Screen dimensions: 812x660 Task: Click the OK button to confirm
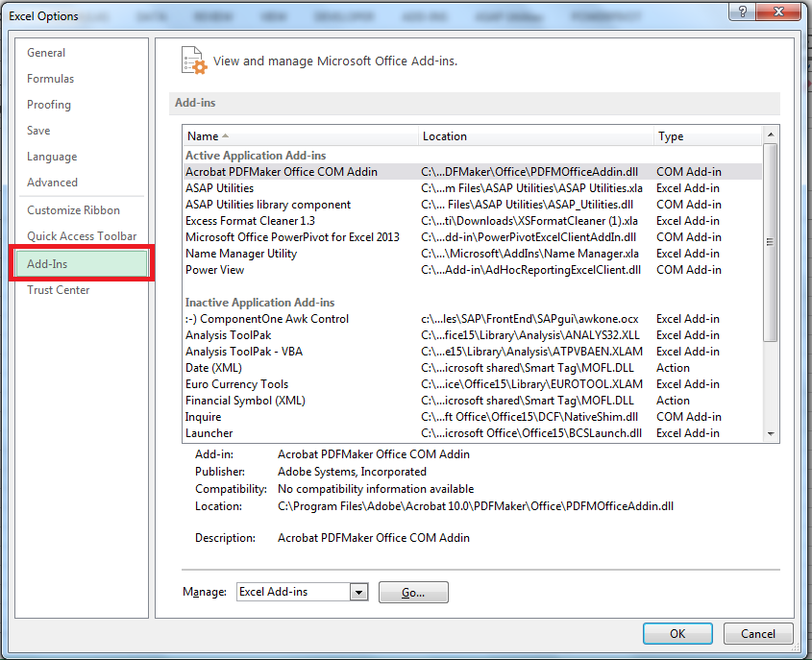pyautogui.click(x=677, y=633)
